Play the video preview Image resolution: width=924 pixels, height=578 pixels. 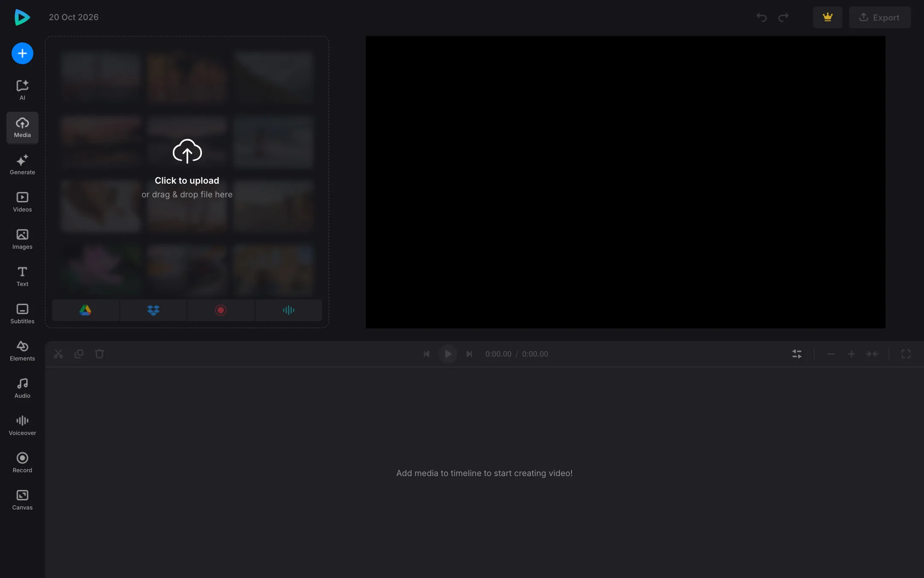[x=448, y=354]
